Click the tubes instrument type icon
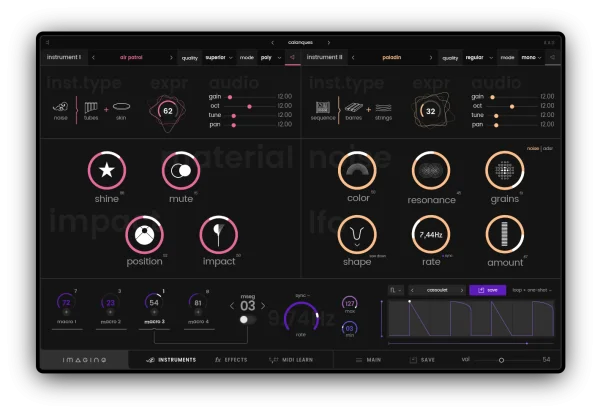Screen dimensions: 600x414 pos(91,107)
